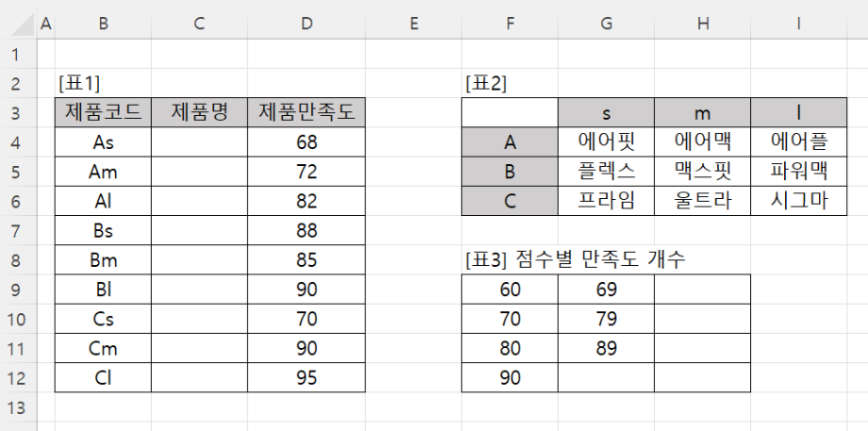The height and width of the screenshot is (431, 868).
Task: Select the 제품명 header cell
Action: [x=199, y=114]
